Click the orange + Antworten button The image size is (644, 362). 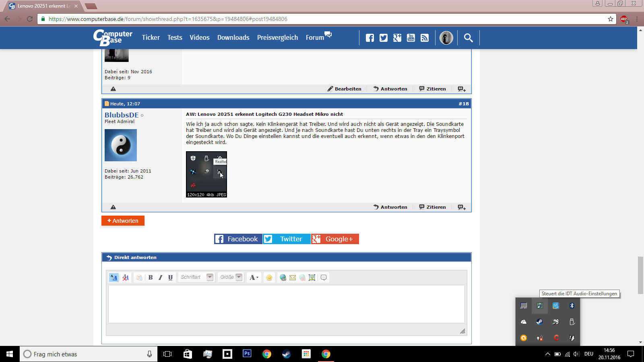pyautogui.click(x=123, y=221)
